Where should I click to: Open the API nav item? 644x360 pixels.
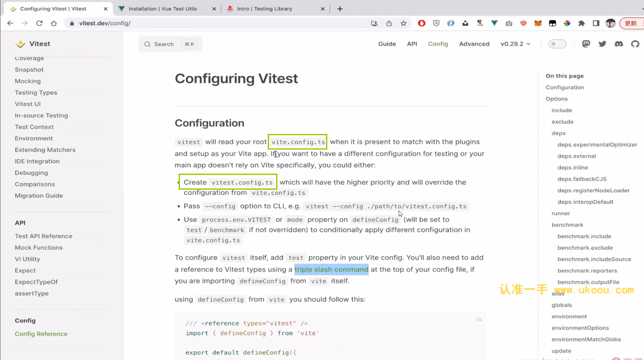412,44
